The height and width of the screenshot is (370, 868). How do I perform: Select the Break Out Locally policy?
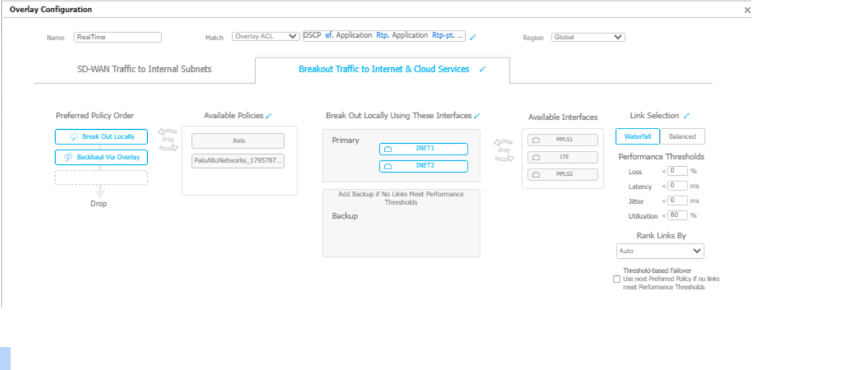click(101, 137)
